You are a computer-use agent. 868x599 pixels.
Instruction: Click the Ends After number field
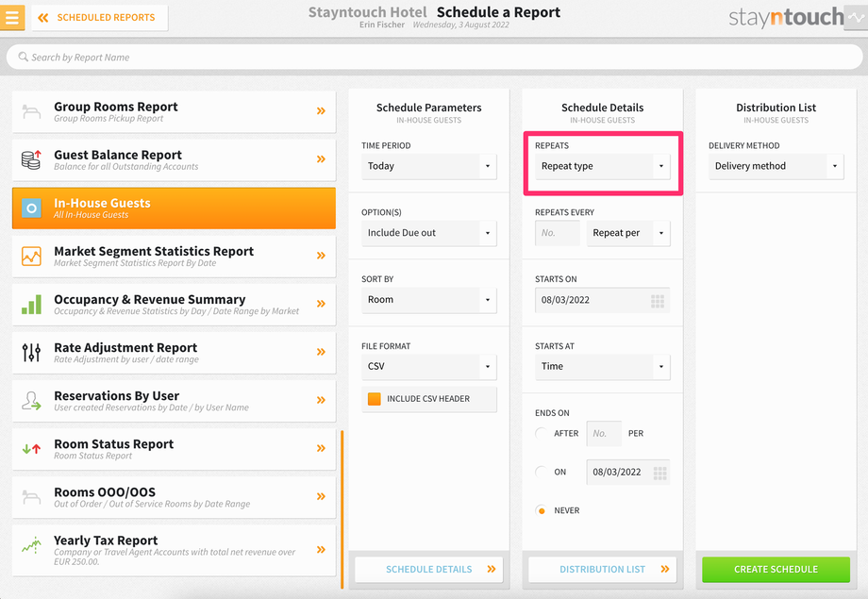(x=604, y=434)
